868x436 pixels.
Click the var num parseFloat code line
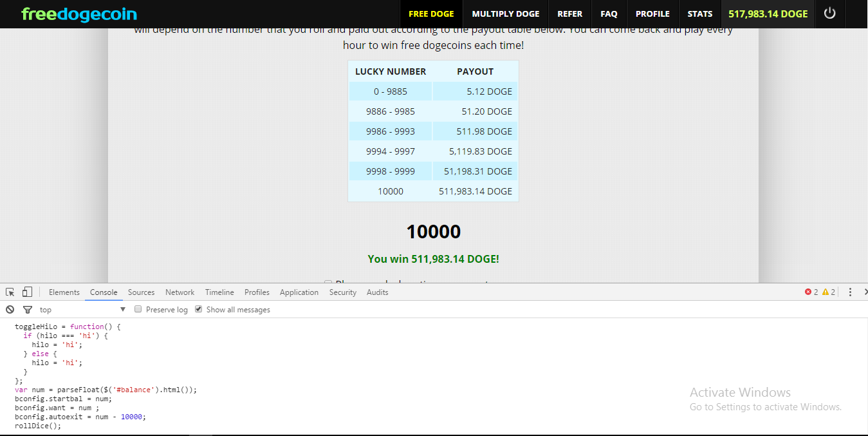click(106, 390)
